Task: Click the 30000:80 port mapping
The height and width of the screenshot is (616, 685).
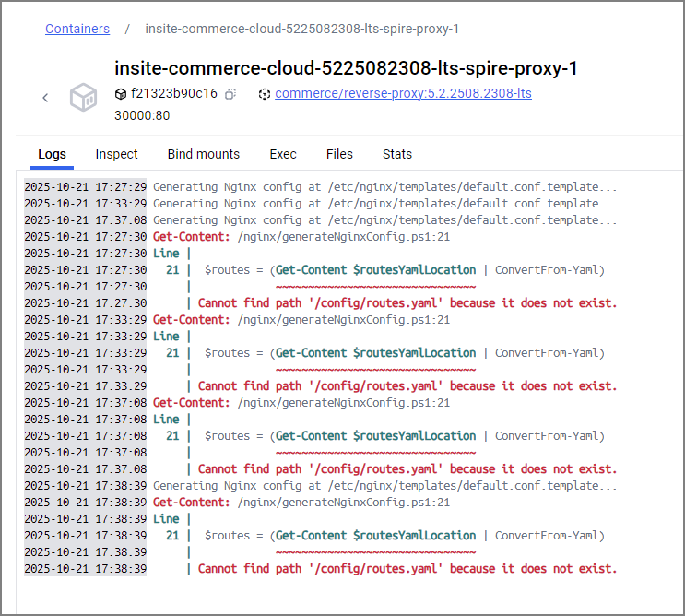Action: pos(141,115)
